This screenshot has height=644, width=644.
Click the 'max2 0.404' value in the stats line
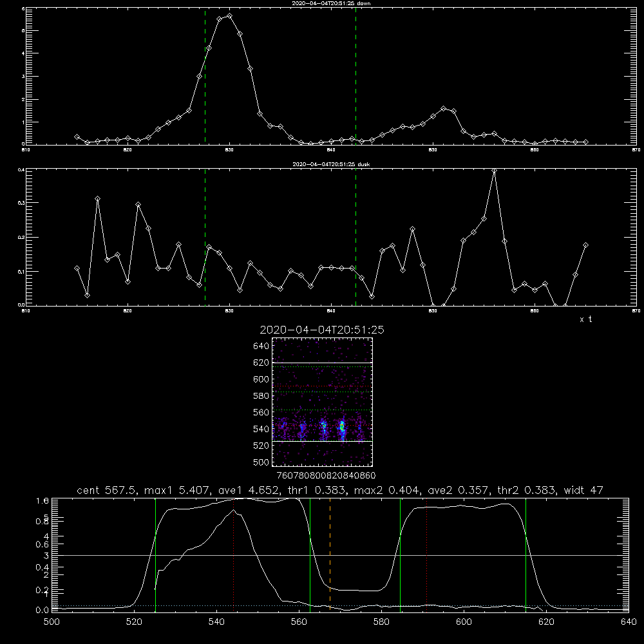[385, 490]
